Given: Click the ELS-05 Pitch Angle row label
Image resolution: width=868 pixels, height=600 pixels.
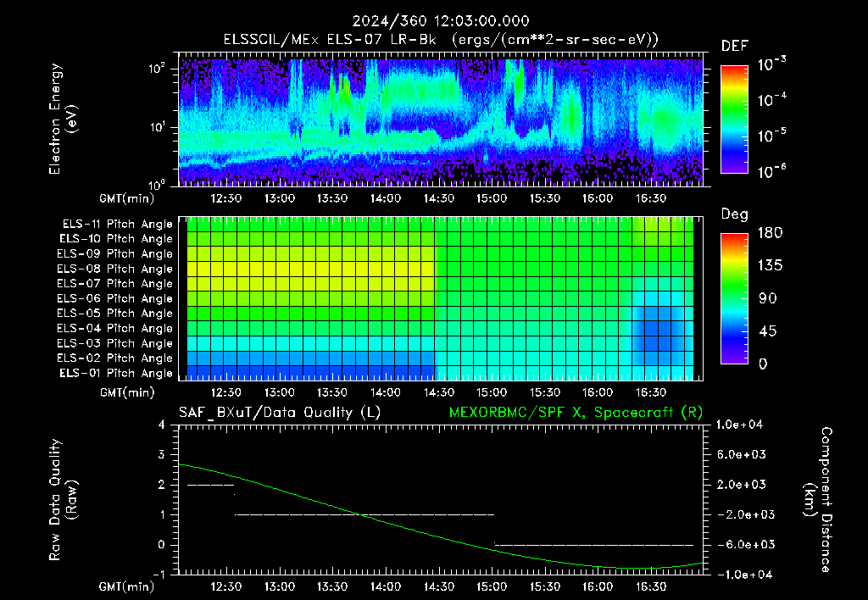Looking at the screenshot, I should pyautogui.click(x=115, y=314).
